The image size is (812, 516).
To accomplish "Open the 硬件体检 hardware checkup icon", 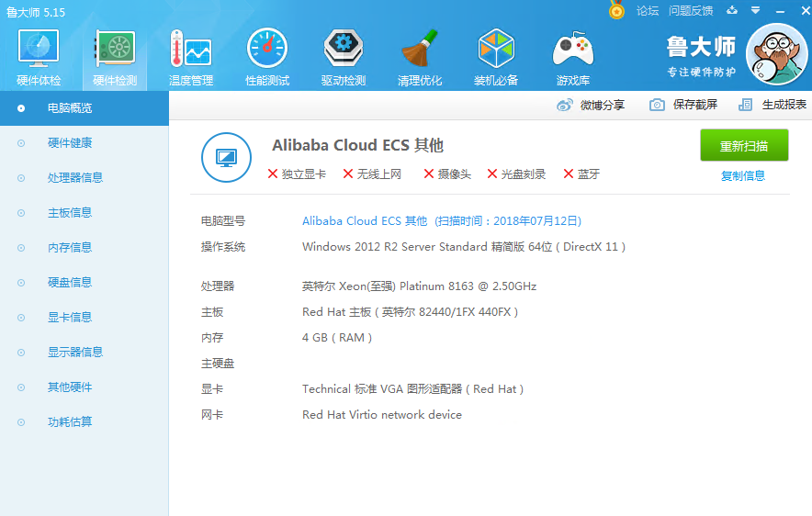I will click(39, 50).
